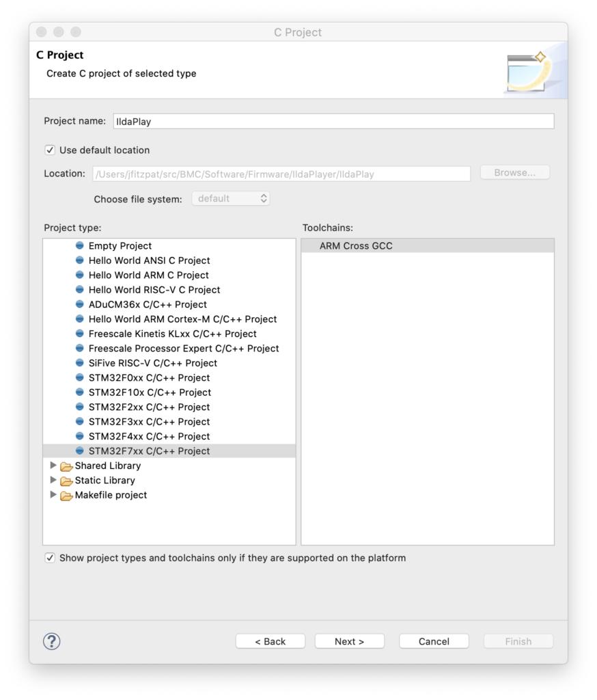Click the Empty Project type icon

[x=80, y=246]
